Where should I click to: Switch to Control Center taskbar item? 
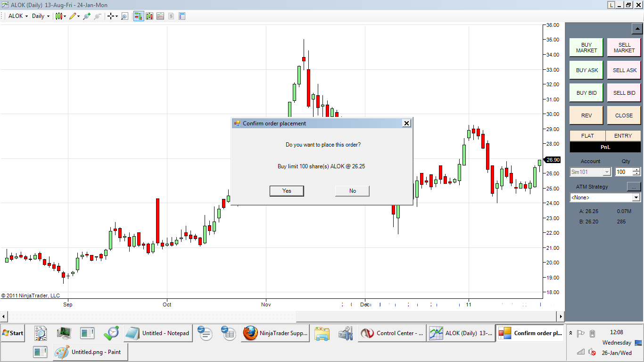(x=392, y=333)
